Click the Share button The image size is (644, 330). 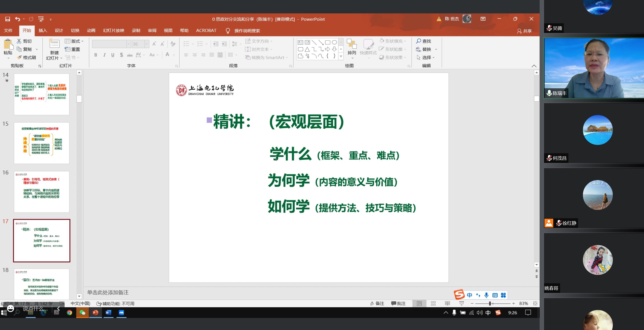524,31
